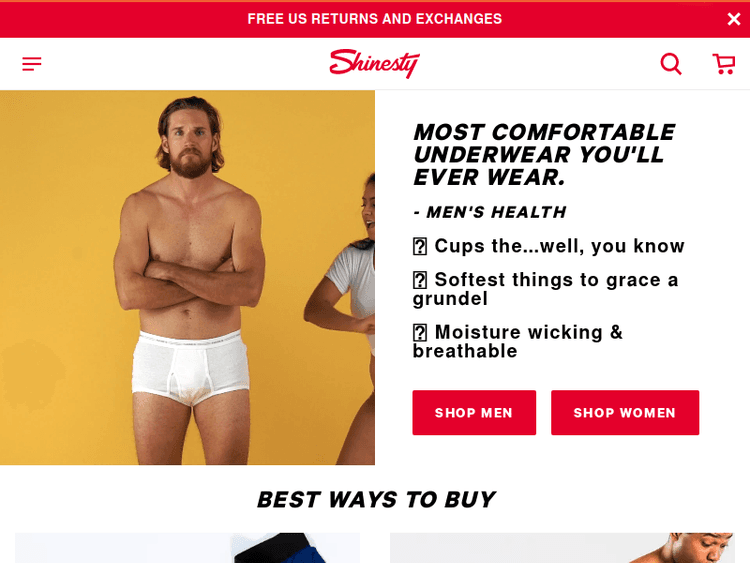Click the Men's Health attribution text
Image resolution: width=750 pixels, height=563 pixels.
click(490, 212)
